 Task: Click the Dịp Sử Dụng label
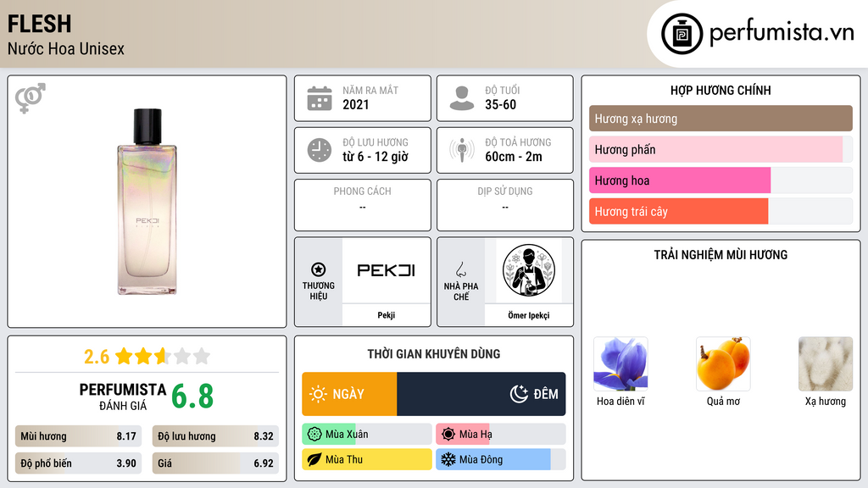coord(505,191)
